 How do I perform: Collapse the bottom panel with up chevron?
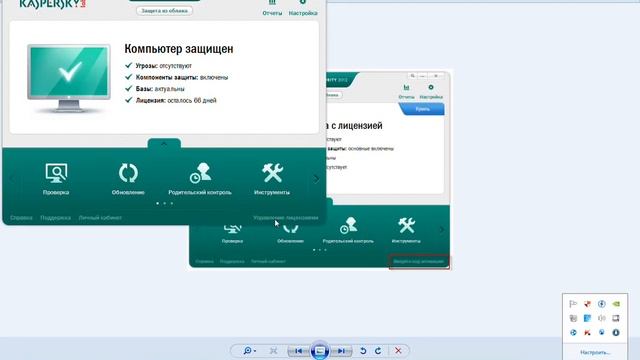[164, 144]
